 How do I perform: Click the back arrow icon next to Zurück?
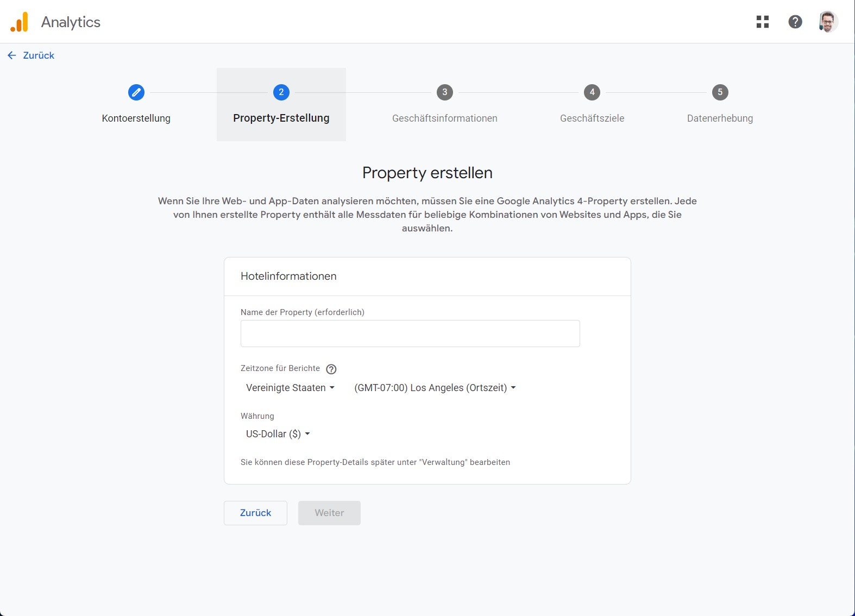click(12, 55)
